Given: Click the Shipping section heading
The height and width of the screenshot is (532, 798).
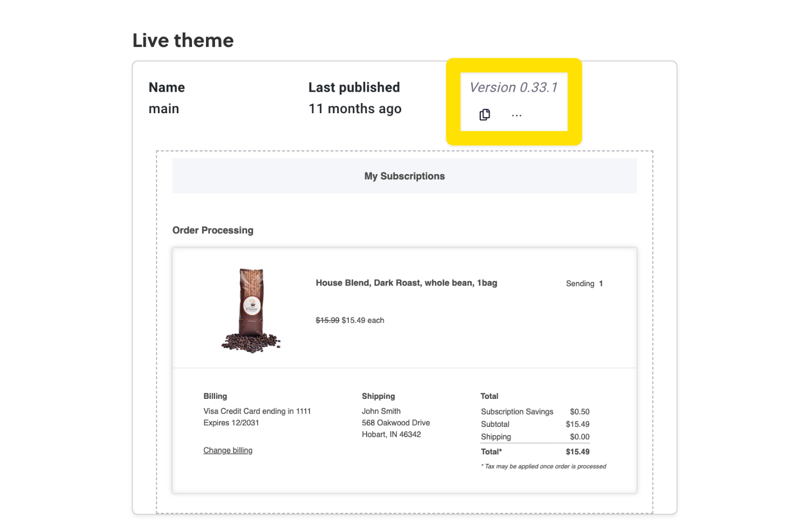Looking at the screenshot, I should tap(378, 396).
